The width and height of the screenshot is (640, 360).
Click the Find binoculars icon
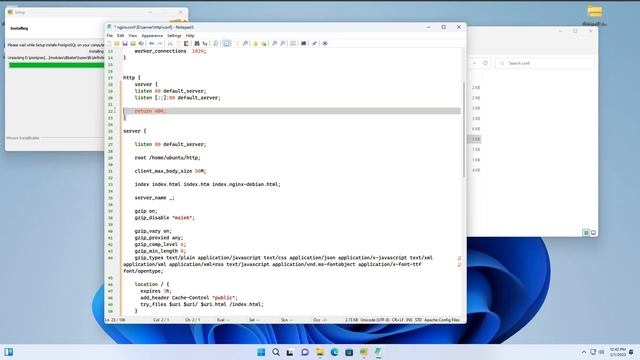(197, 43)
